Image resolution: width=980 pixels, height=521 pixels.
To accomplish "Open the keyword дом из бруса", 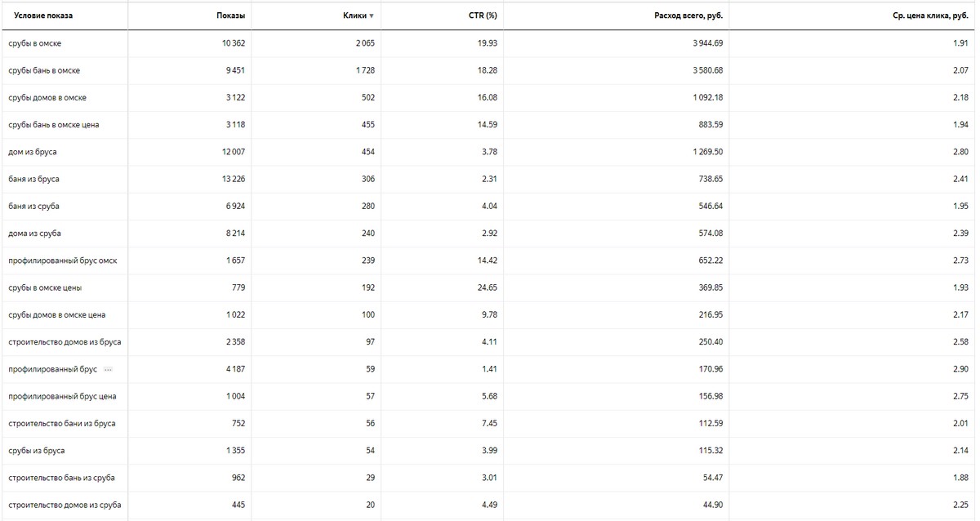I will coord(33,152).
